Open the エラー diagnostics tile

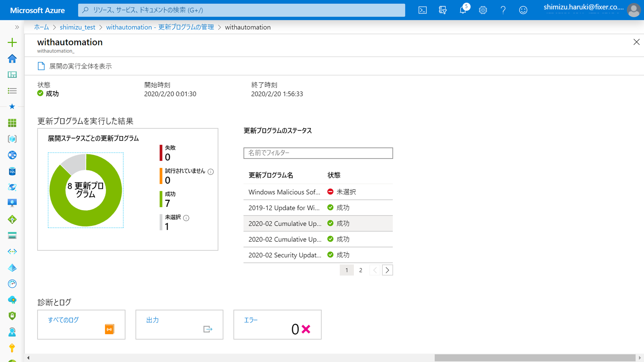(277, 324)
